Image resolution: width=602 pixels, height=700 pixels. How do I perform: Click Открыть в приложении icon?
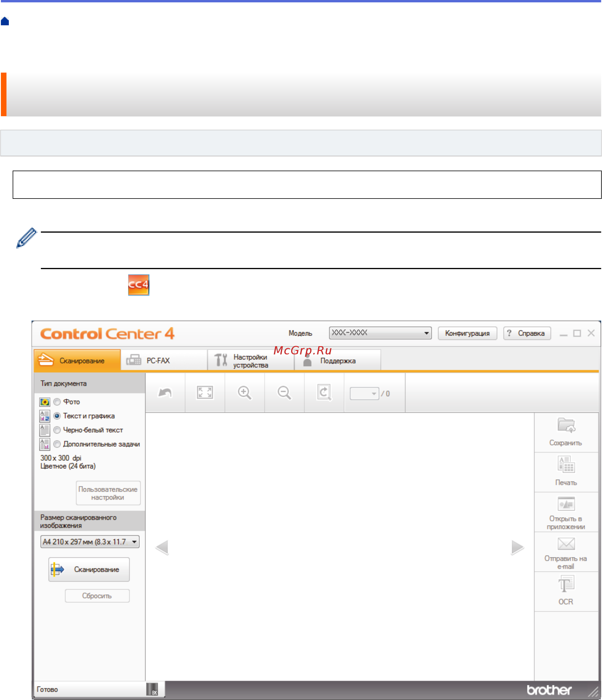566,504
